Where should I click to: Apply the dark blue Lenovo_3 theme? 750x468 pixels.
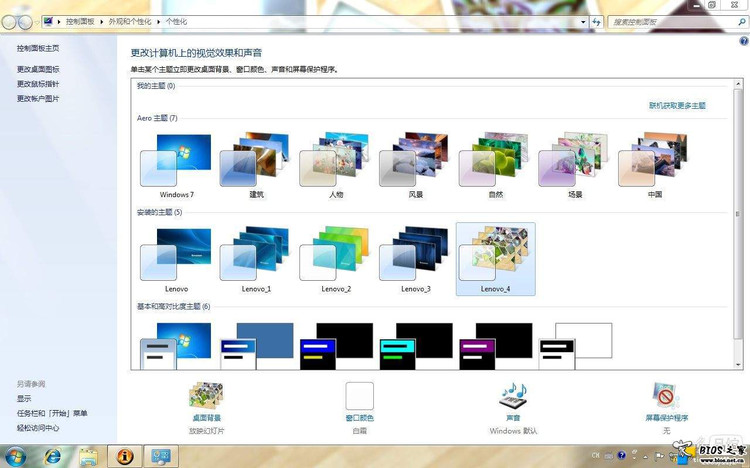pos(415,259)
